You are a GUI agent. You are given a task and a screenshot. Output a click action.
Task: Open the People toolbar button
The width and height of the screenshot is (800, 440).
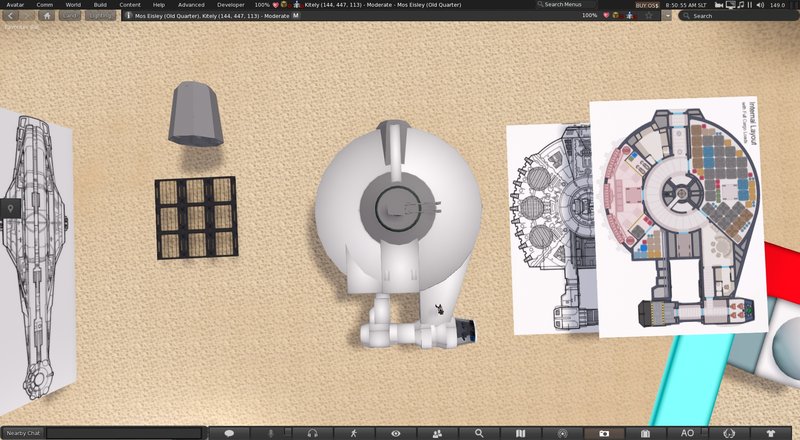click(437, 433)
